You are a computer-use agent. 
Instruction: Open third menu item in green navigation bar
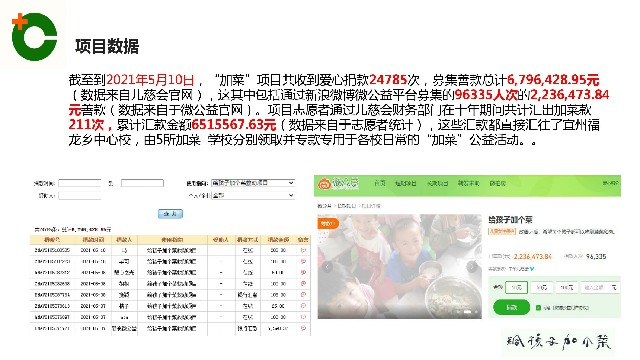[437, 184]
